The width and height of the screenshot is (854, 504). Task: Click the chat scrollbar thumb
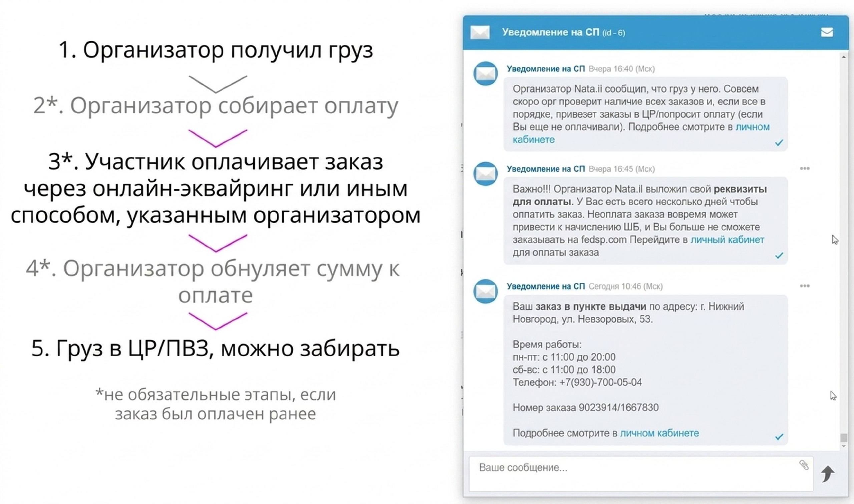(843, 437)
